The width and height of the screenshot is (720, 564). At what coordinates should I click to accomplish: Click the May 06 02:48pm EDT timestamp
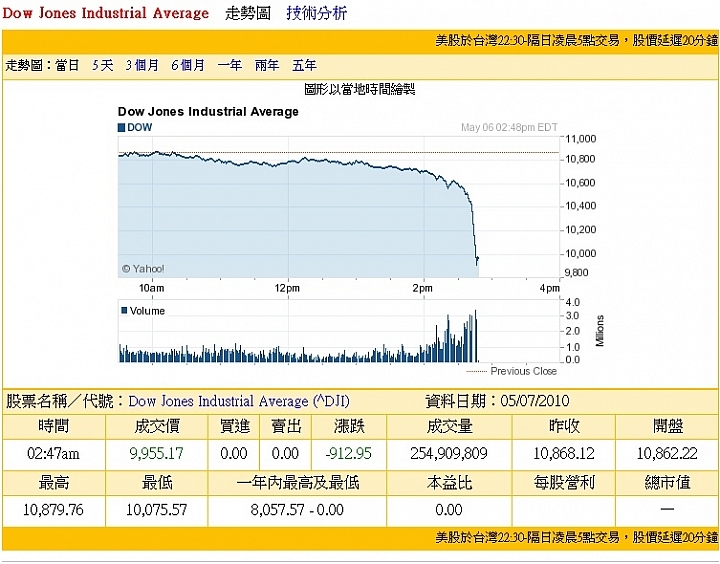tap(509, 127)
